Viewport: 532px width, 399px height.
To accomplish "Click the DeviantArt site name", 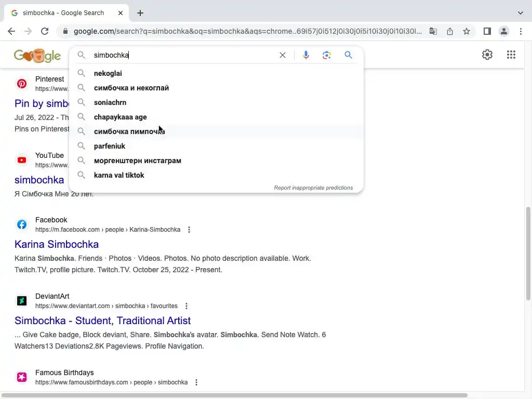I will 52,296.
